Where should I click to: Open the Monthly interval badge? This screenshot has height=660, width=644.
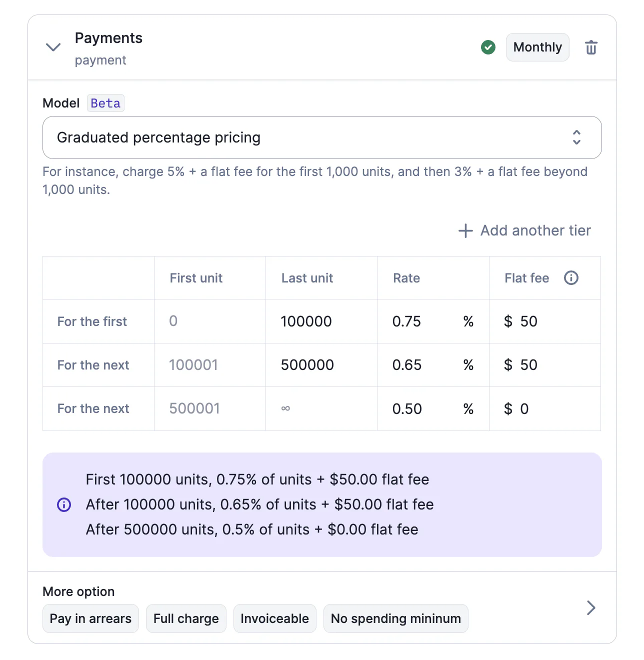tap(537, 47)
